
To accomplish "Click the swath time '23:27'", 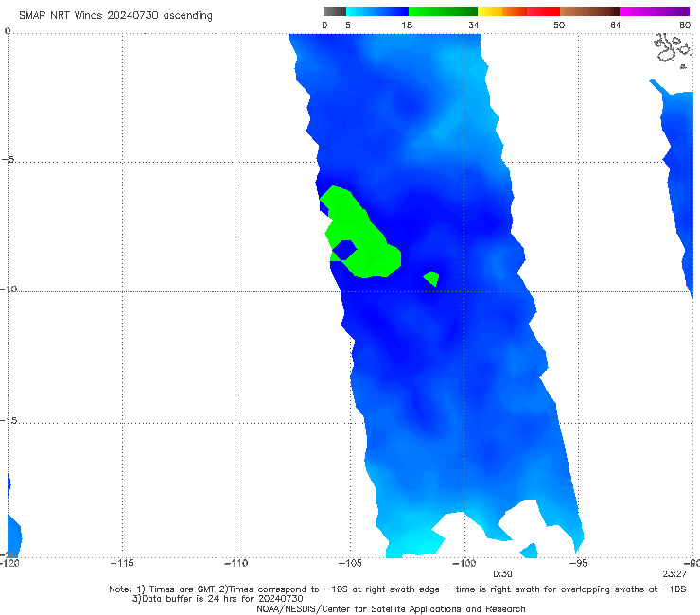I will 674,574.
